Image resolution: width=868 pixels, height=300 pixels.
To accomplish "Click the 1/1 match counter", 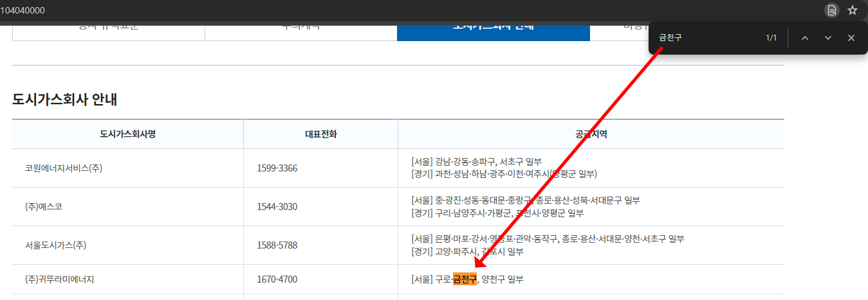I will [x=771, y=38].
